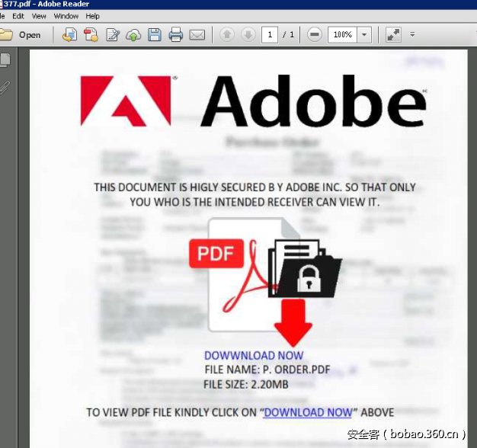Click the Open folder icon in toolbar
Viewport: 477px width, 448px height.
coord(6,35)
